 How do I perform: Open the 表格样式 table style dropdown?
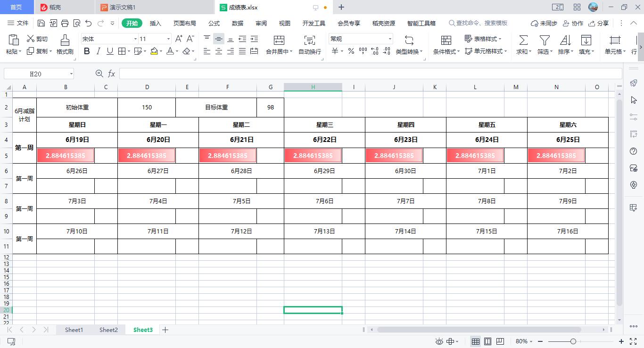pos(483,39)
